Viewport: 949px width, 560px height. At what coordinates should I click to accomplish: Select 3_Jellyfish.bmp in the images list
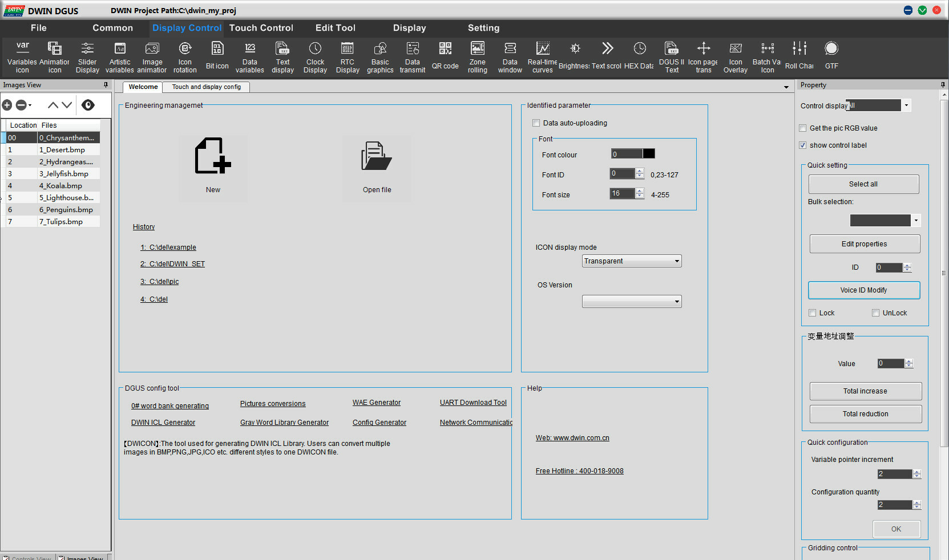pos(64,174)
